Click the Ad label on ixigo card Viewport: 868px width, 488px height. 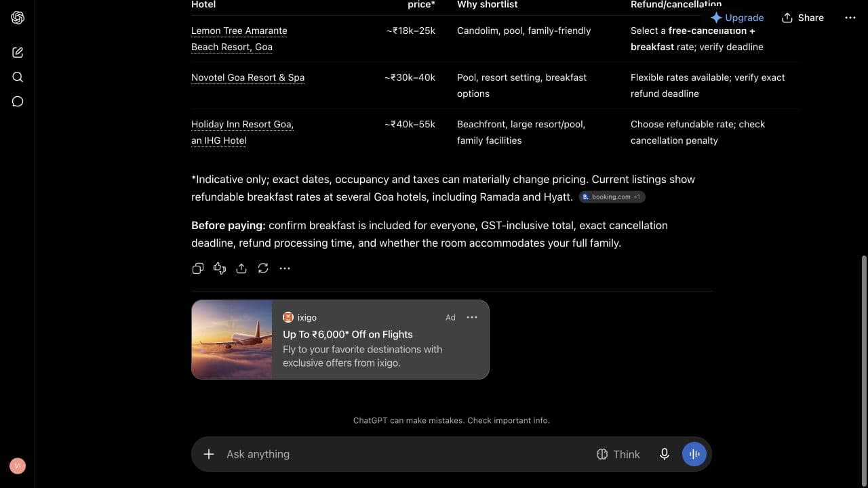[x=450, y=317]
